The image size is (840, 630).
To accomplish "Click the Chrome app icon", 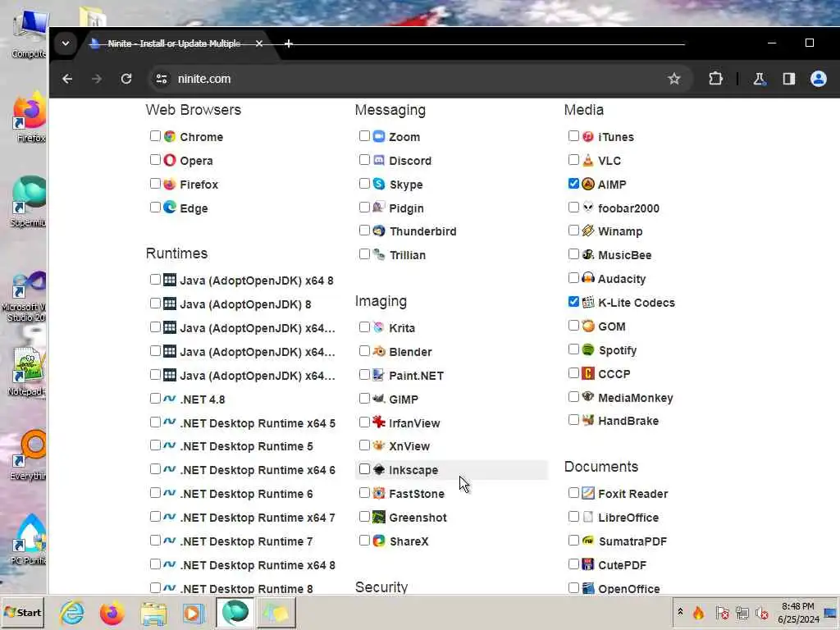I will pos(170,137).
